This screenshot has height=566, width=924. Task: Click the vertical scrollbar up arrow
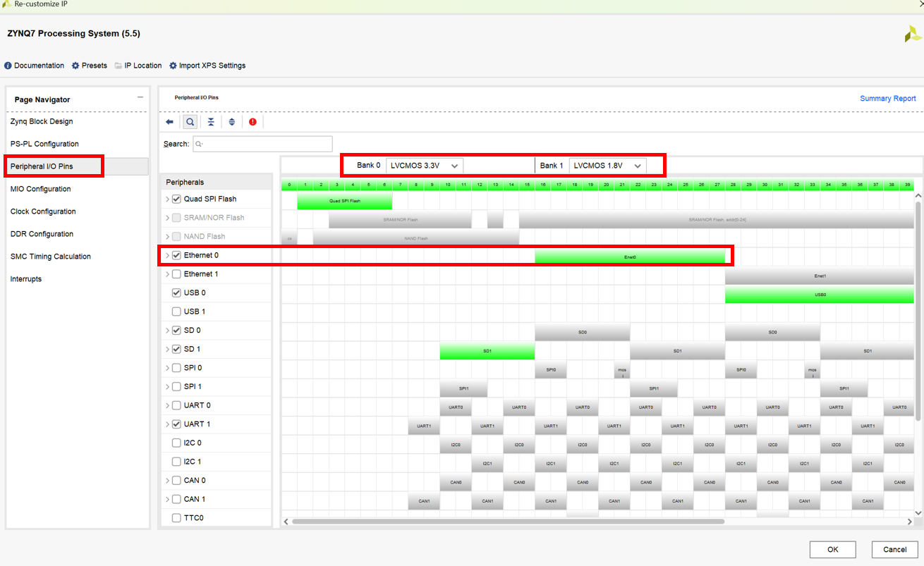(918, 195)
